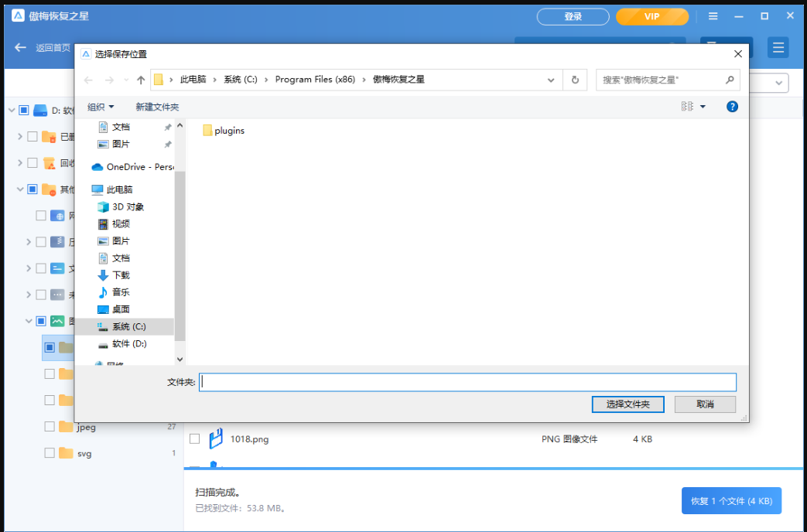Click the 登录 login button
Image resolution: width=807 pixels, height=532 pixels.
[x=573, y=16]
